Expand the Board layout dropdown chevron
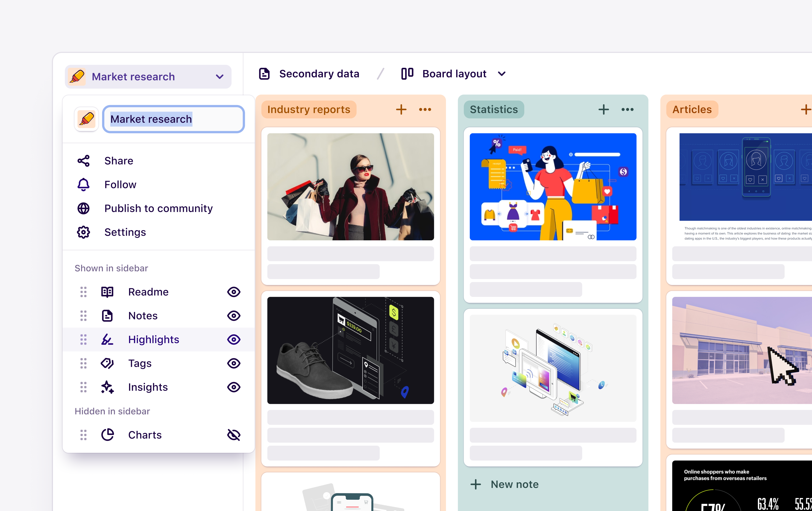 [502, 74]
